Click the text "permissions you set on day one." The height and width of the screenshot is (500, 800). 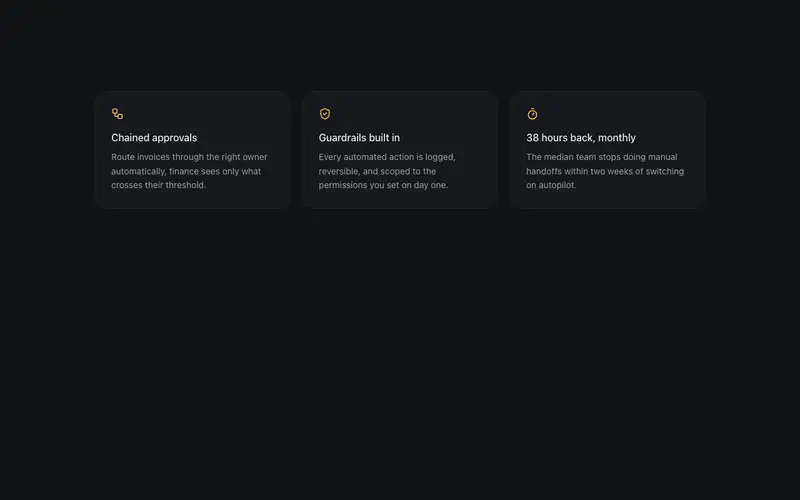(383, 185)
